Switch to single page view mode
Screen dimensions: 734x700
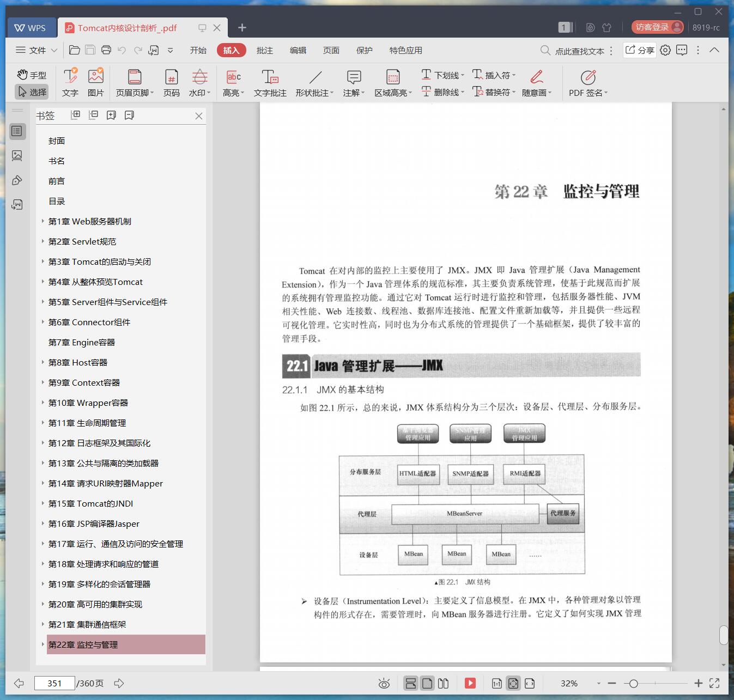tap(427, 683)
